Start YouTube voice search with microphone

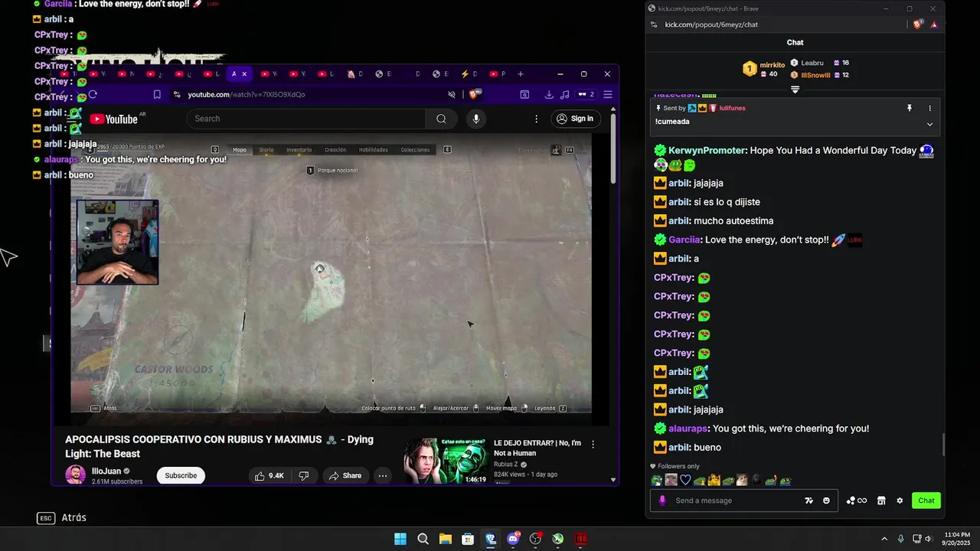point(476,119)
